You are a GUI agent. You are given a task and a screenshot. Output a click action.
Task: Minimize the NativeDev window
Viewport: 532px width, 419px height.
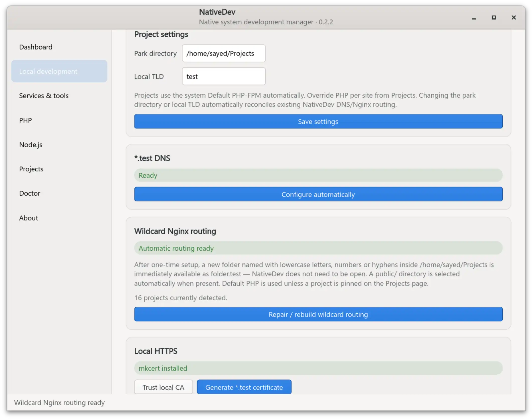(474, 18)
